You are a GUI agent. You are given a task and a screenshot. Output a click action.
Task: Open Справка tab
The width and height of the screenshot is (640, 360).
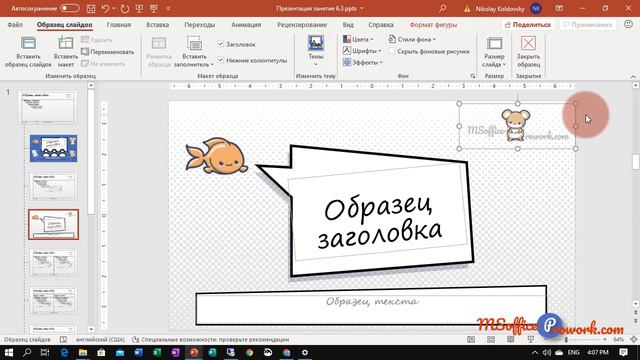(x=381, y=24)
